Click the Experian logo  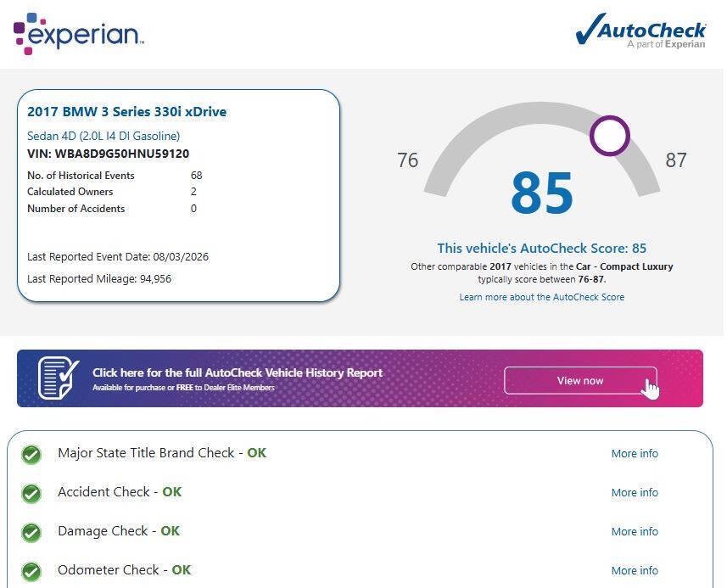coord(78,33)
